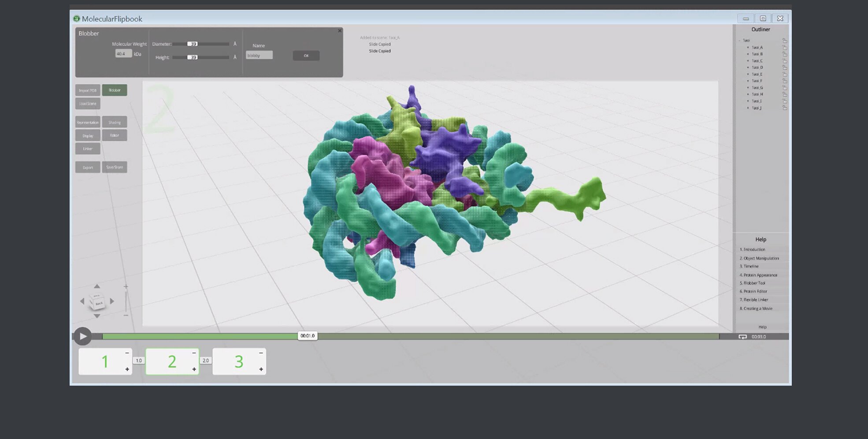Viewport: 868px width, 439px height.
Task: Click the up arrow above the view cube
Action: coord(97,286)
